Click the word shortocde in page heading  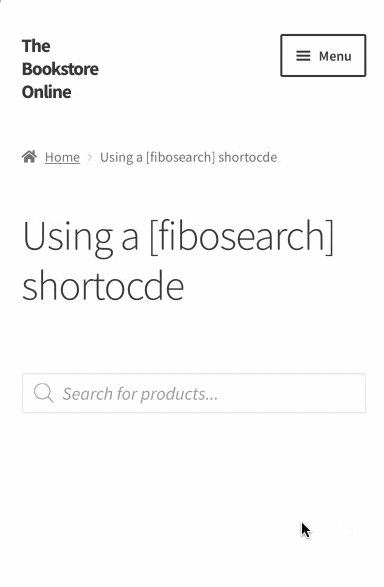click(103, 286)
